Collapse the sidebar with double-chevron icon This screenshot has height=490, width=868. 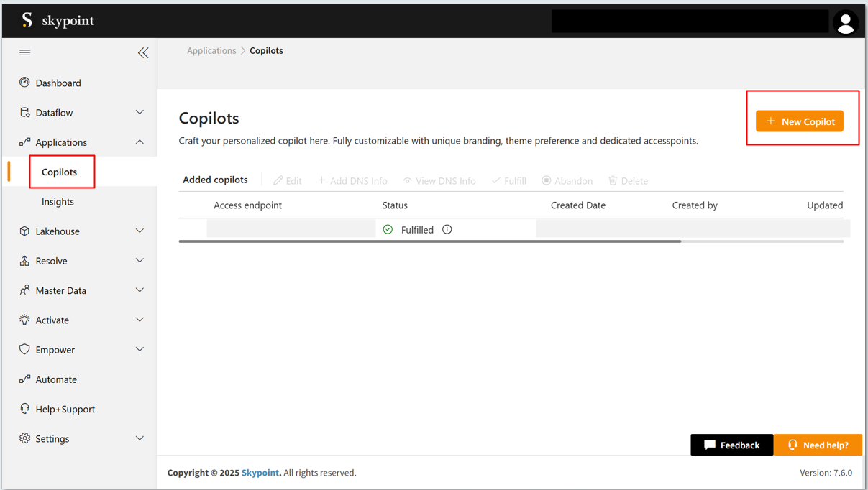click(143, 53)
